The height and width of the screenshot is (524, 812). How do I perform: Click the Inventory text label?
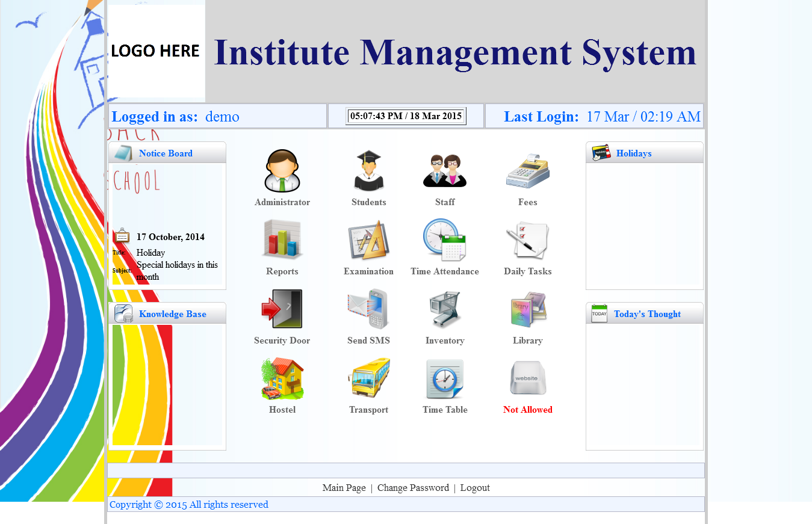(x=445, y=341)
